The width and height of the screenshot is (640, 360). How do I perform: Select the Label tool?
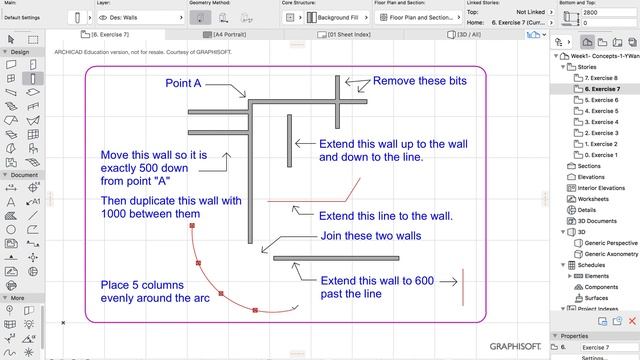click(33, 202)
